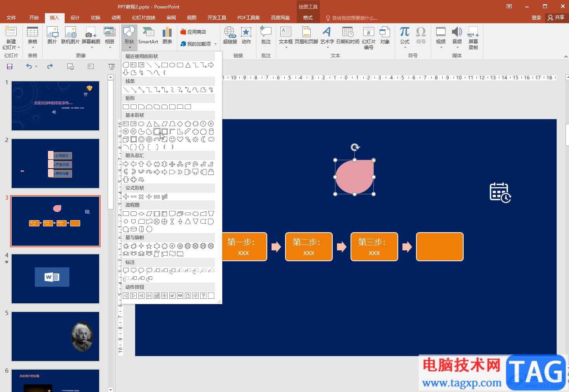Open the 设计 design tab
The width and height of the screenshot is (569, 392).
75,18
